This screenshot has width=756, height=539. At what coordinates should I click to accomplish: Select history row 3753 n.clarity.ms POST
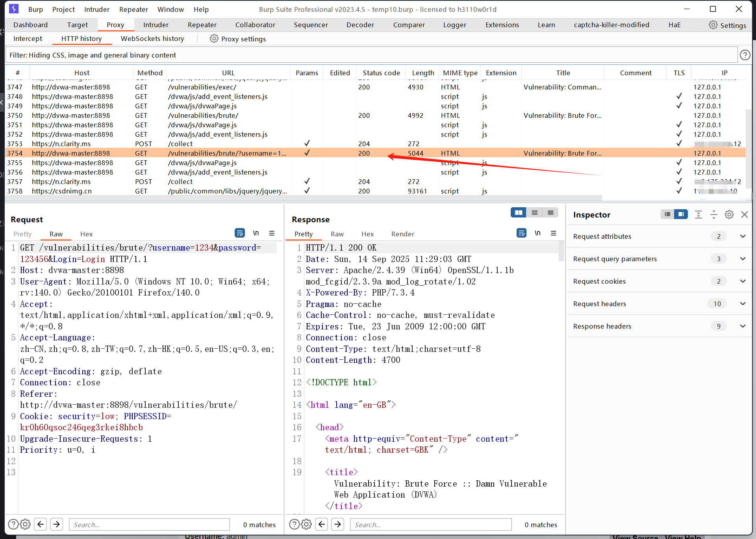[x=375, y=144]
